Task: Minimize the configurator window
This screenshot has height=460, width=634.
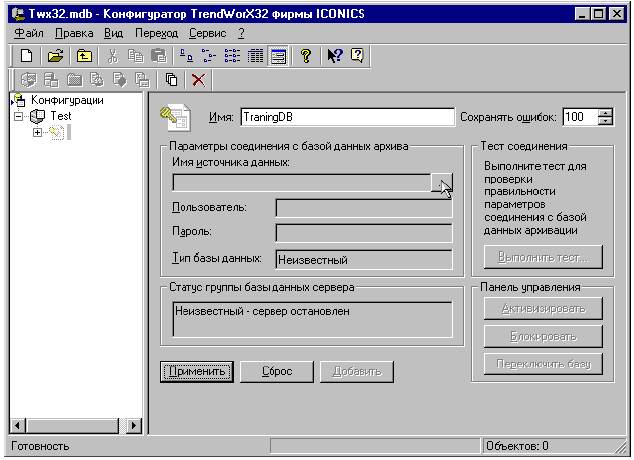Action: point(582,14)
